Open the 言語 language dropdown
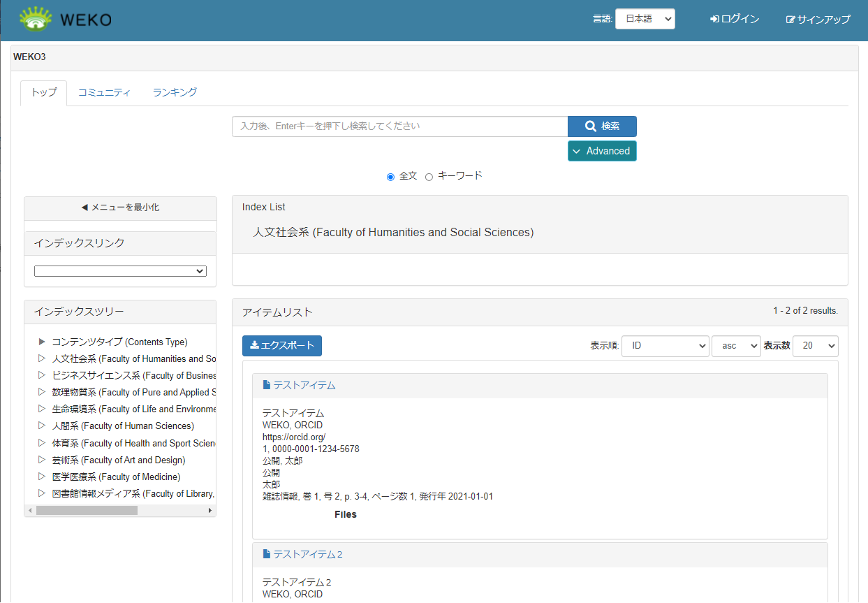The width and height of the screenshot is (868, 603). click(645, 19)
